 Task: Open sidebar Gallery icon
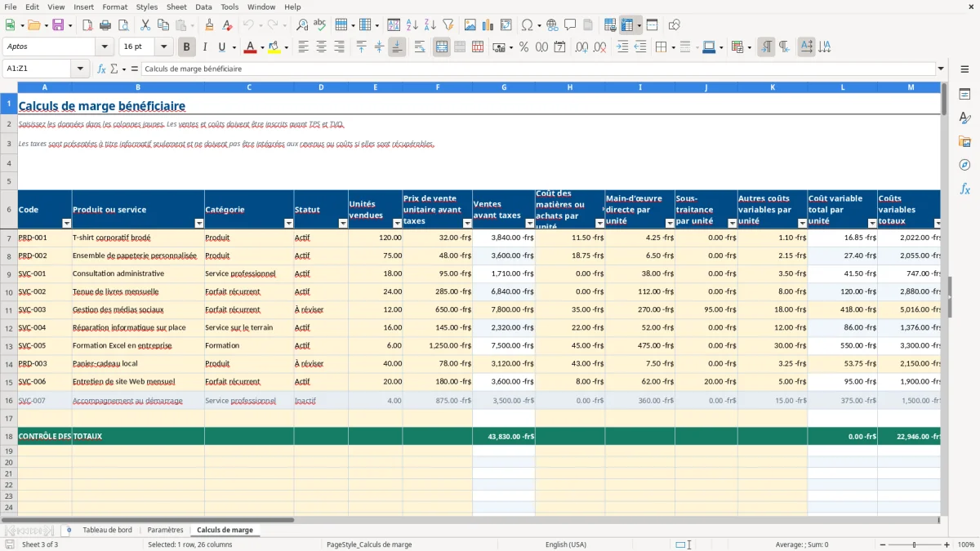(964, 141)
